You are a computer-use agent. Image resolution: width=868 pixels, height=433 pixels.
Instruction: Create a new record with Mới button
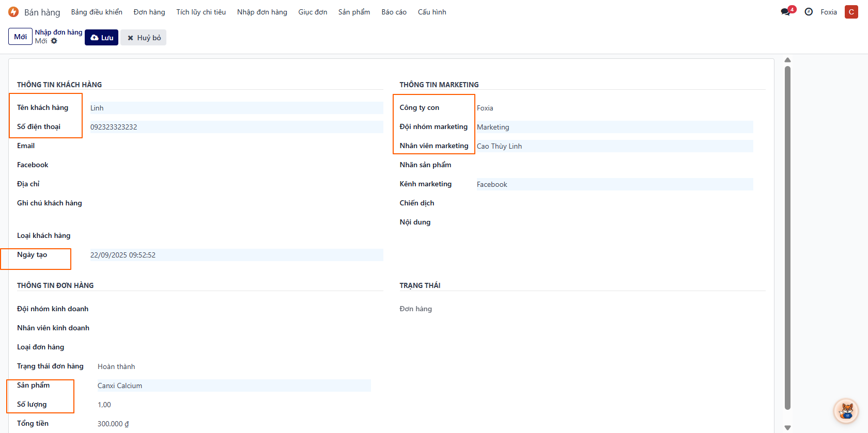[x=20, y=37]
